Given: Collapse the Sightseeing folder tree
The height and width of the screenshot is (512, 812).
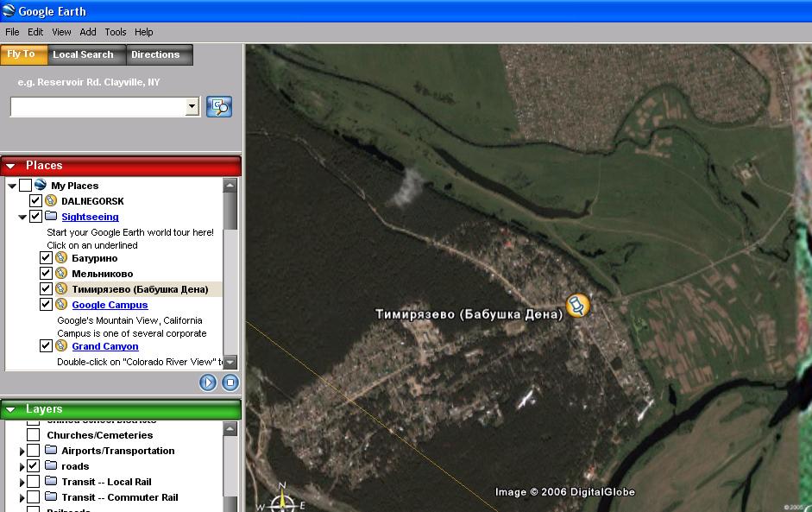Looking at the screenshot, I should [x=22, y=217].
